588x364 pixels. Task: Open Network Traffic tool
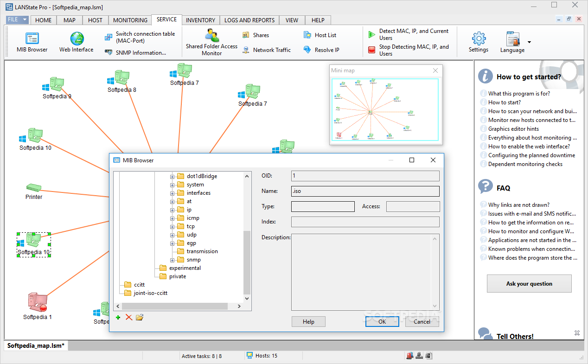[267, 50]
